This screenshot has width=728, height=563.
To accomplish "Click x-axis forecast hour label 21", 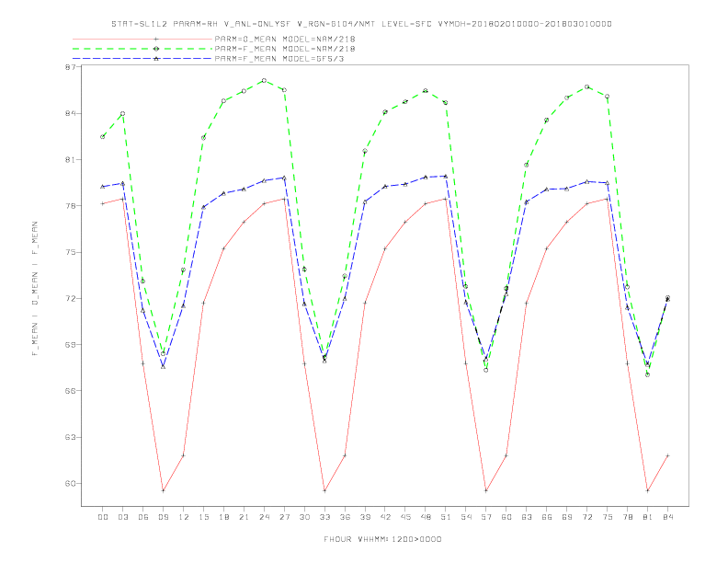I will pyautogui.click(x=244, y=517).
